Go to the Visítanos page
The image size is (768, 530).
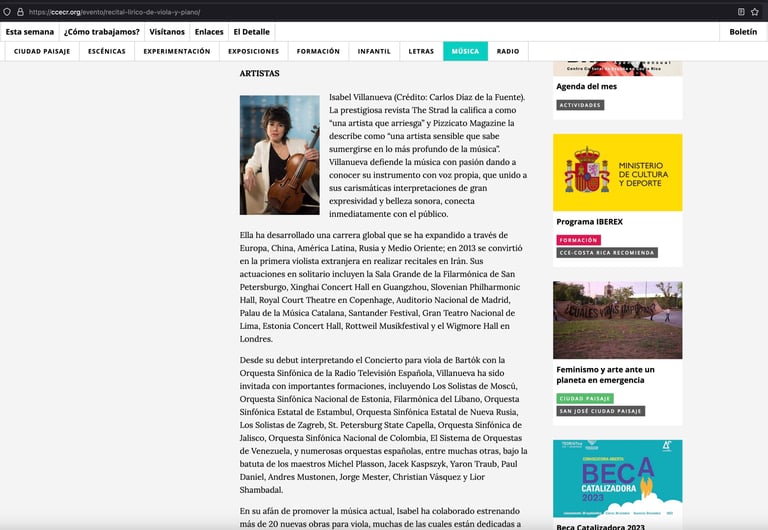167,32
